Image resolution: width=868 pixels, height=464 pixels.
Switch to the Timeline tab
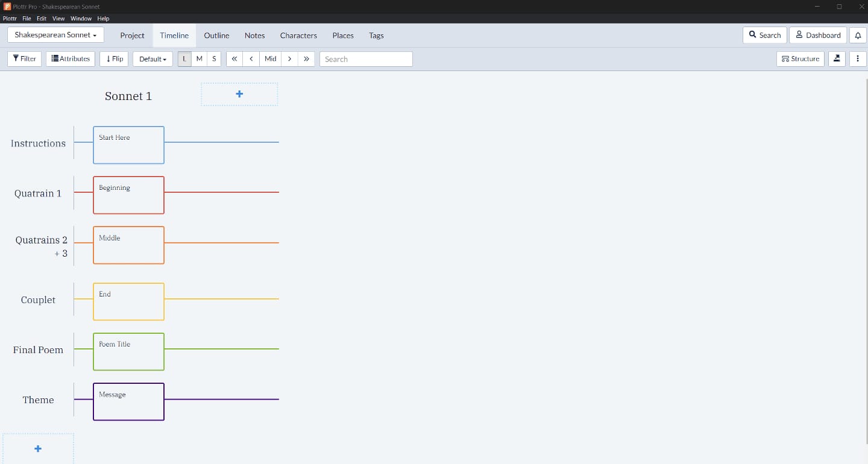coord(174,36)
